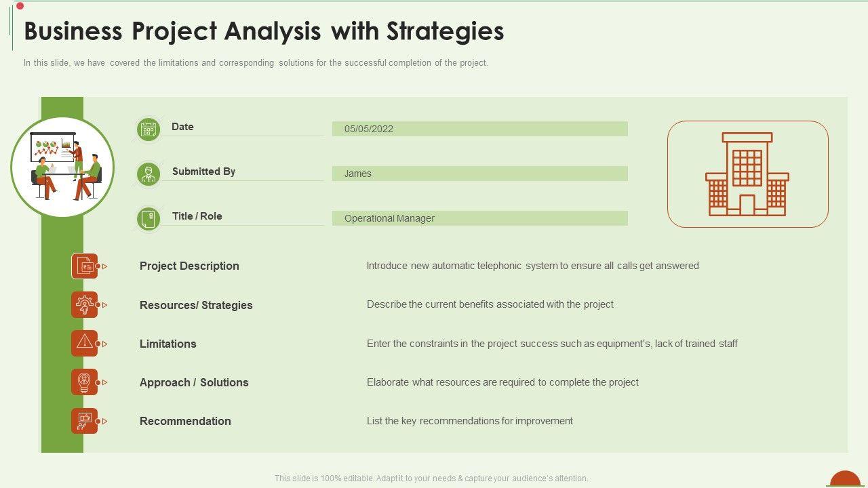868x488 pixels.
Task: Click the person icon beside Submitted By
Action: (x=149, y=174)
